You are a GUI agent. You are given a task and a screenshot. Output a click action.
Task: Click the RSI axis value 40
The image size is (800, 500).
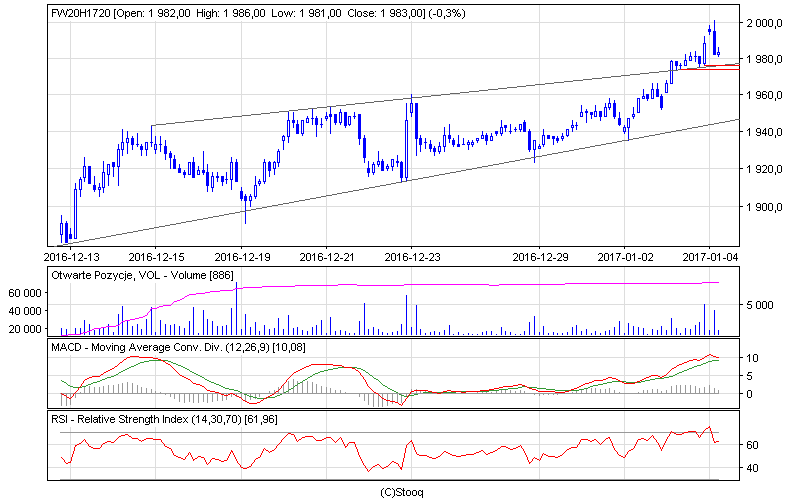click(752, 468)
